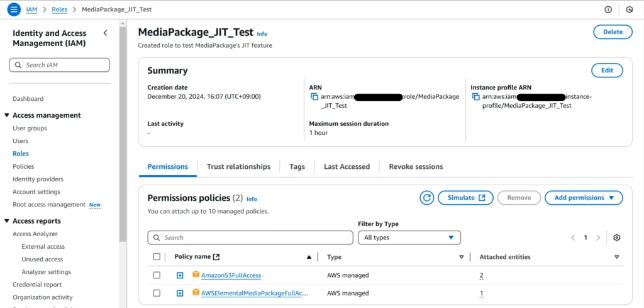This screenshot has height=308, width=644.
Task: Open Credential report in the sidebar
Action: (x=37, y=285)
